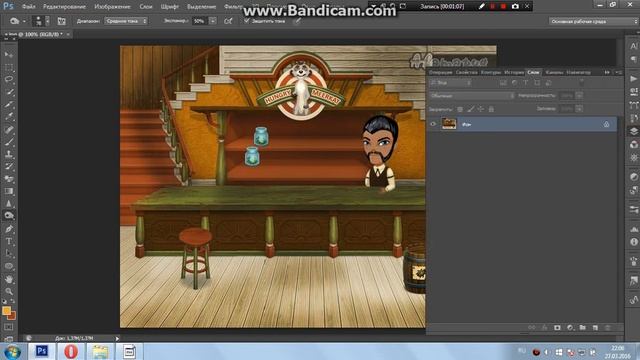
Task: Open the layer fill dropdown arrow
Action: 579,109
